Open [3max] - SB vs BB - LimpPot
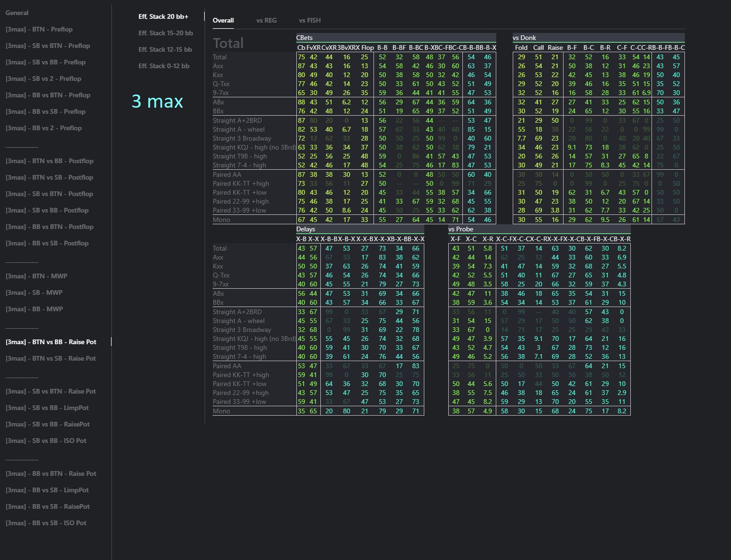 coord(47,408)
